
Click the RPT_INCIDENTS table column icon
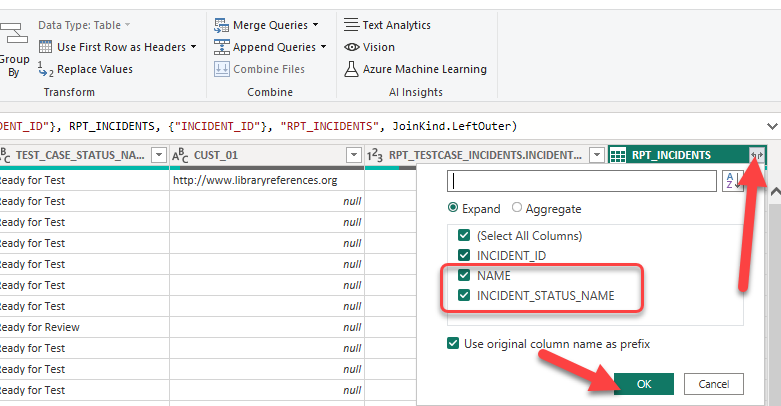(618, 155)
